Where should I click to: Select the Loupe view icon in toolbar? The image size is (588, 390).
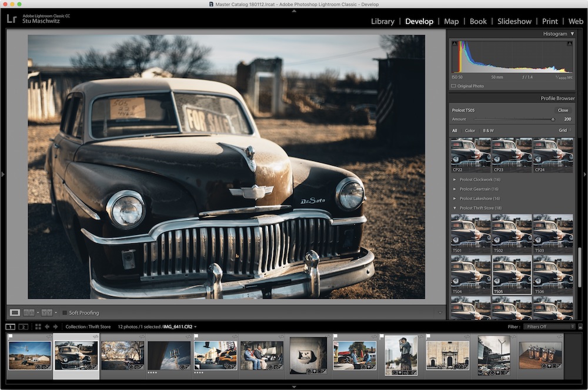(x=15, y=312)
